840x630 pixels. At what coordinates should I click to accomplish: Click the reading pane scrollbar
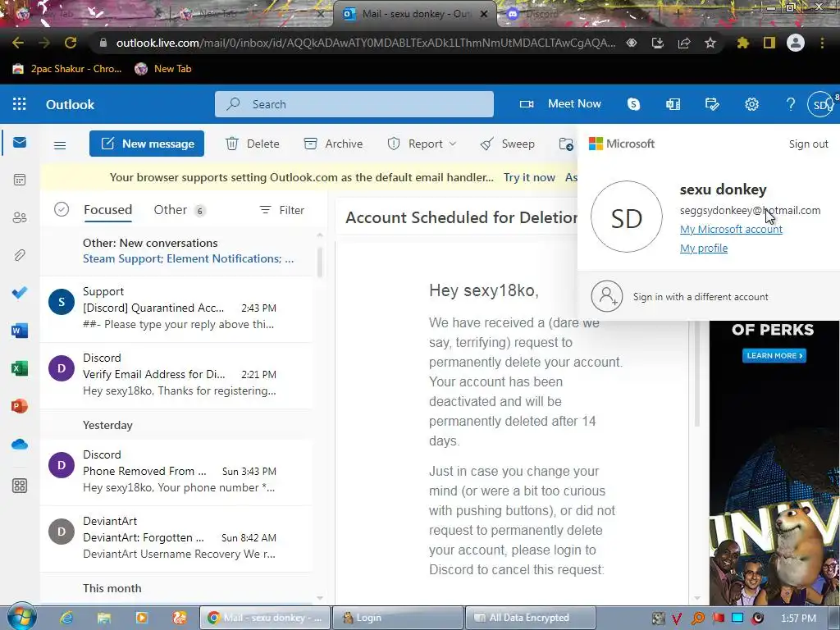point(697,373)
